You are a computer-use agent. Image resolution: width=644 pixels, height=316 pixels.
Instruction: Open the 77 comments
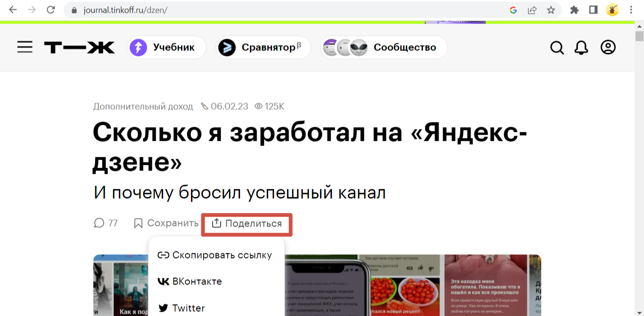[x=106, y=223]
